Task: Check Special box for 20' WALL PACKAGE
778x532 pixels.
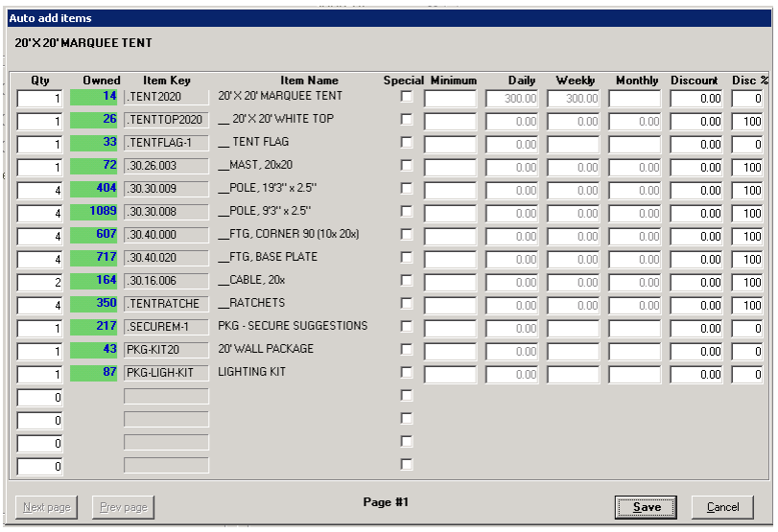Action: click(407, 350)
